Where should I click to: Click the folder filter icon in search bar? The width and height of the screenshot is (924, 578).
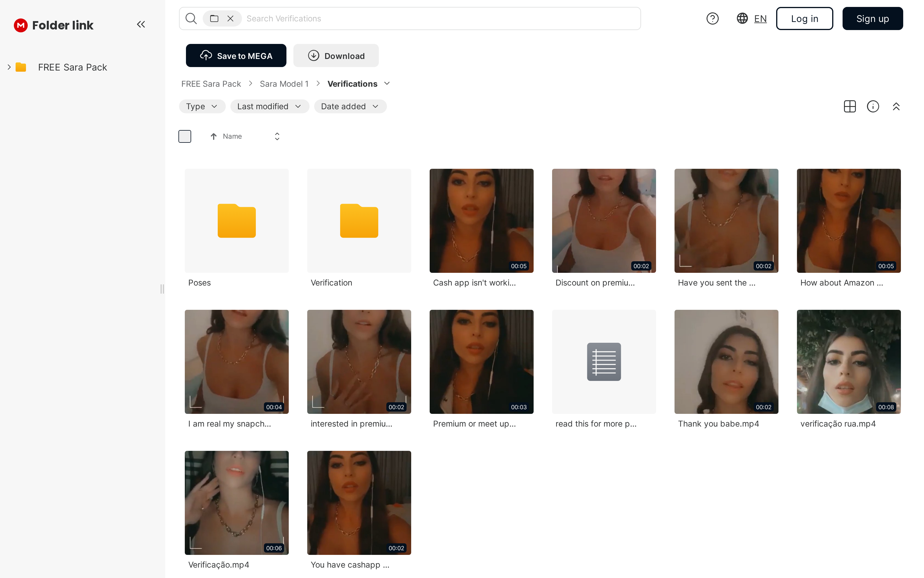pyautogui.click(x=214, y=18)
